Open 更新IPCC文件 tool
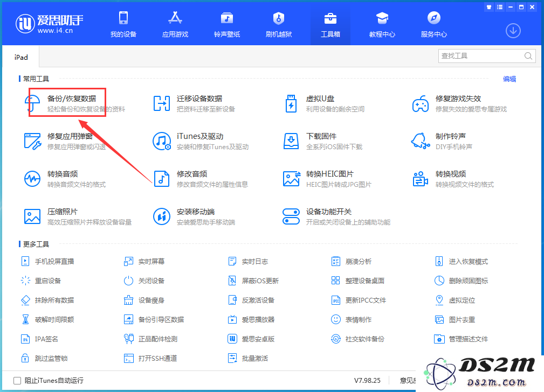The image size is (544, 392). click(359, 300)
